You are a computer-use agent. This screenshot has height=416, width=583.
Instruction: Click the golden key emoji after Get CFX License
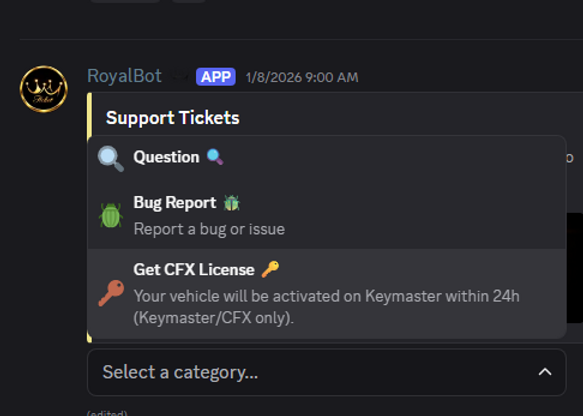pos(270,269)
